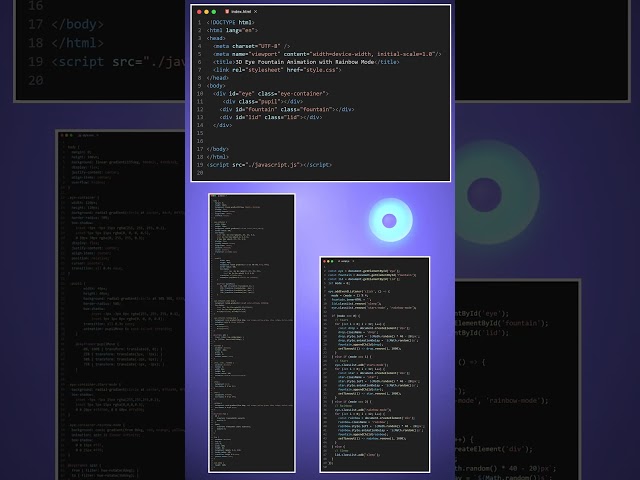Click the red dot of the JavaScript code window

click(324, 261)
